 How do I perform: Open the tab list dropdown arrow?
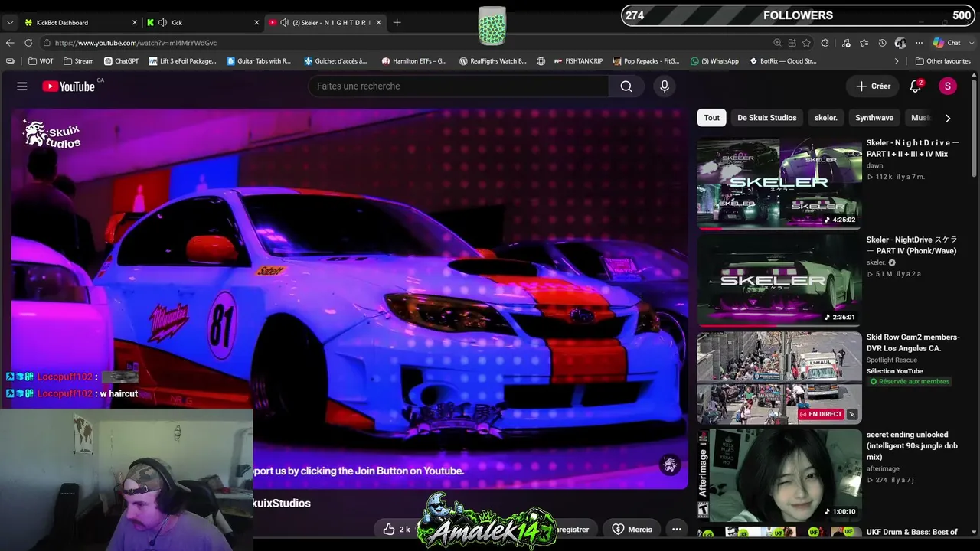coord(10,23)
